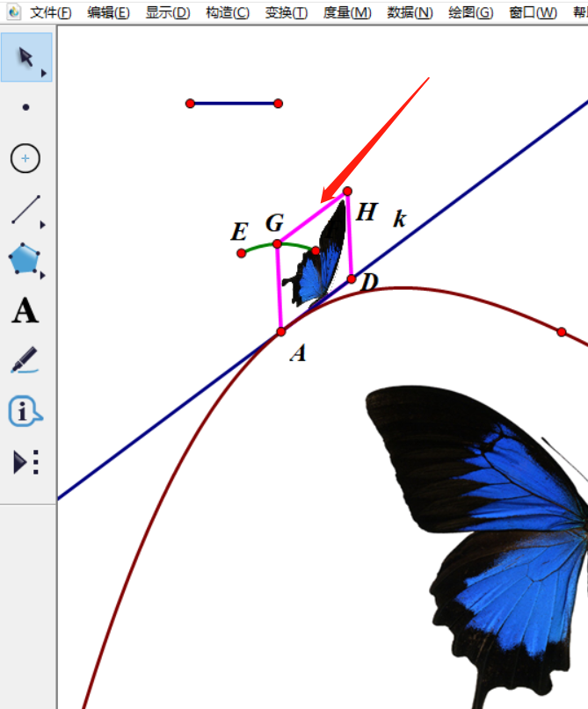This screenshot has height=709, width=588.
Task: Open the 绘图(G) menu
Action: coord(471,12)
